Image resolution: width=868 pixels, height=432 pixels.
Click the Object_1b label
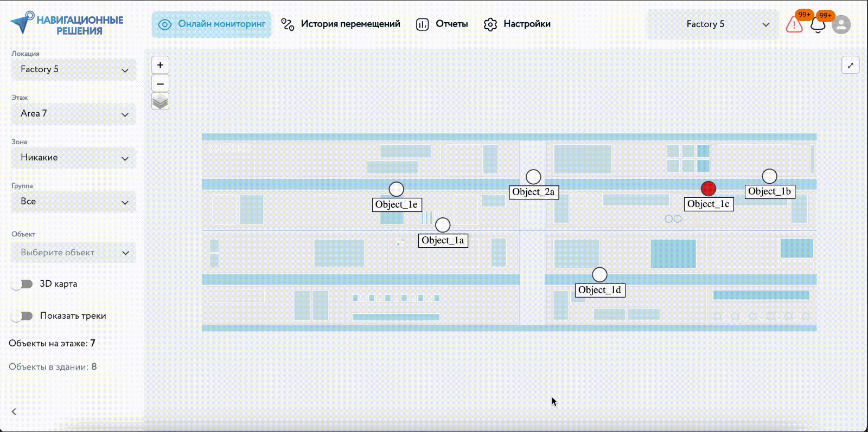tap(769, 191)
